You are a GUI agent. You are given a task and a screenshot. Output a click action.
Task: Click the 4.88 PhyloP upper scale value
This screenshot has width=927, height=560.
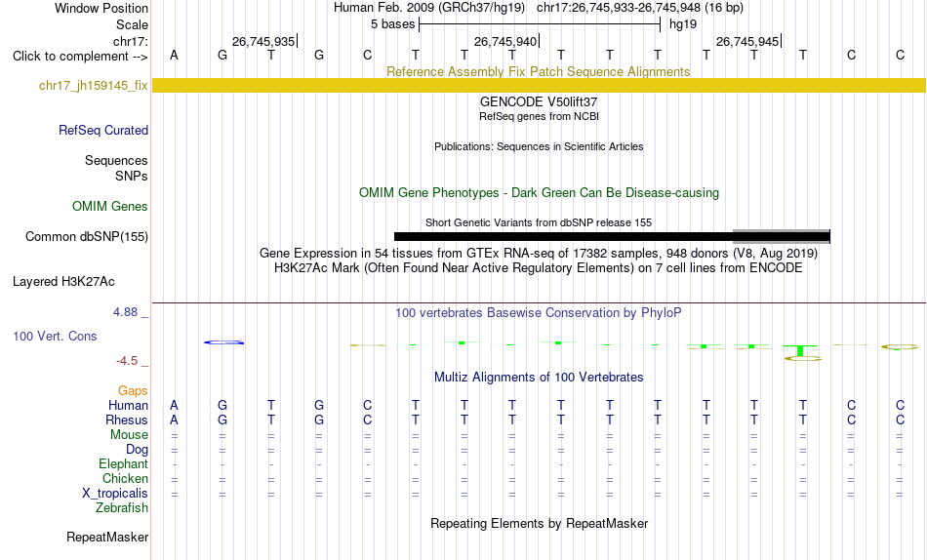(125, 312)
